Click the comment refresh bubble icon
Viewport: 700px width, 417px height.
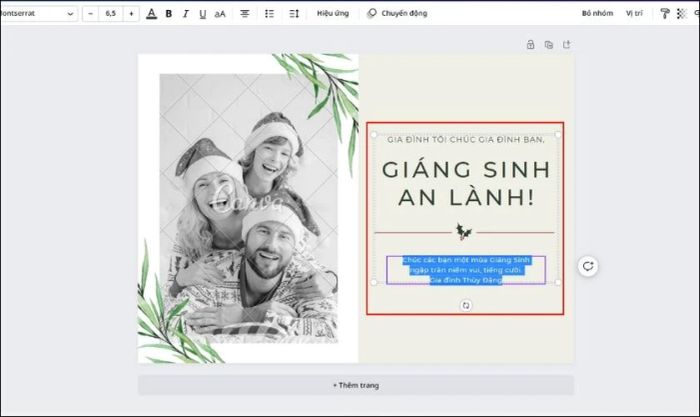[588, 266]
